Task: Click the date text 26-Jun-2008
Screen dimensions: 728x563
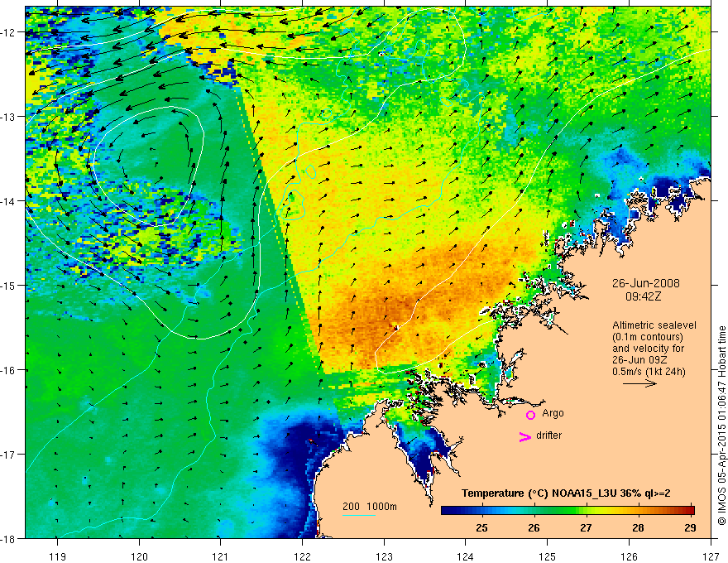Action: (x=646, y=283)
